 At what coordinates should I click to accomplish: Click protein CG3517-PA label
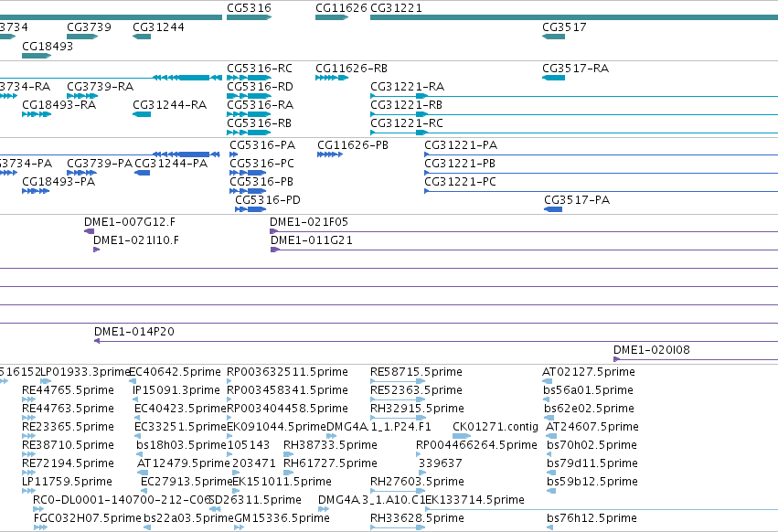pyautogui.click(x=577, y=200)
